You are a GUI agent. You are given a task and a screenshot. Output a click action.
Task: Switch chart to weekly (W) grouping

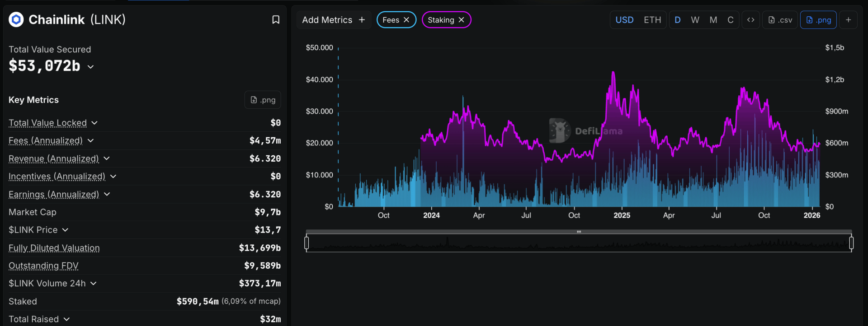[695, 20]
